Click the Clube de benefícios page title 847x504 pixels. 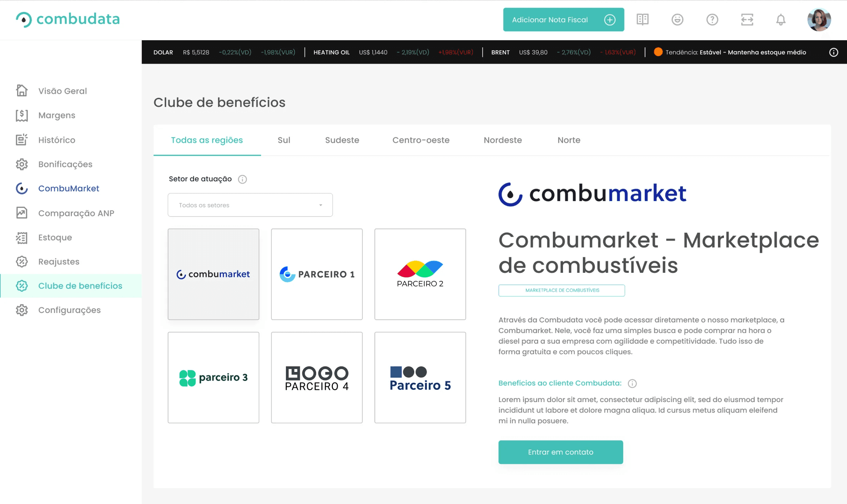[x=219, y=102]
